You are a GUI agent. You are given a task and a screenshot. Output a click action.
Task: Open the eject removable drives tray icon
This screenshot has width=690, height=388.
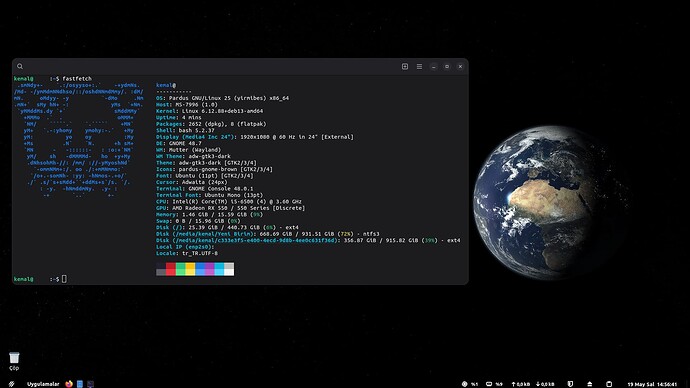pyautogui.click(x=590, y=384)
